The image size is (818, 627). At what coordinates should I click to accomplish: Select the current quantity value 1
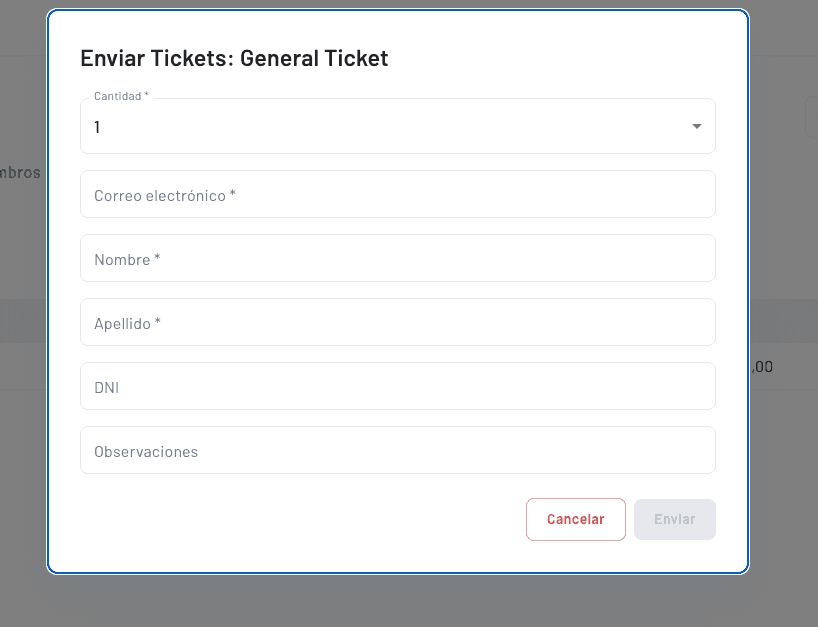click(97, 127)
